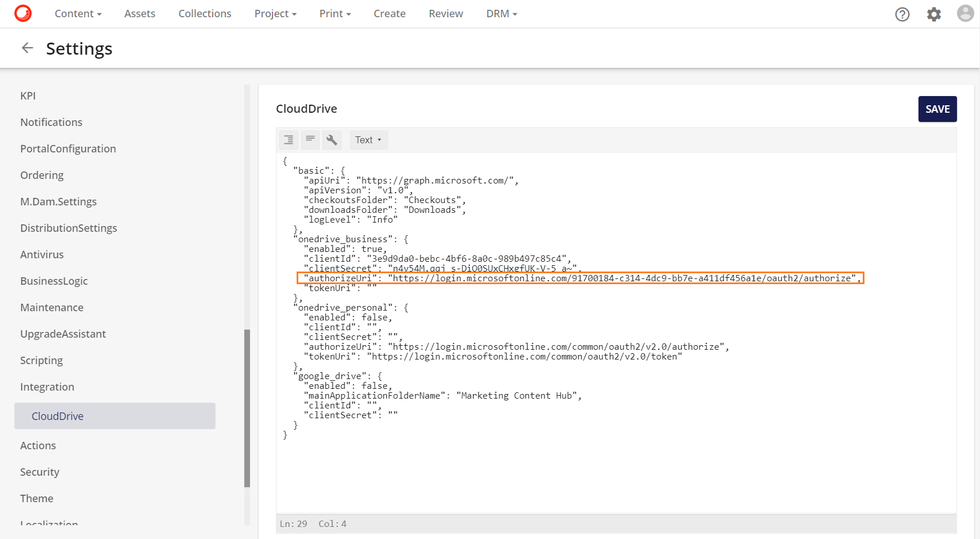Expand the Print menu
Image resolution: width=980 pixels, height=539 pixels.
pyautogui.click(x=335, y=13)
